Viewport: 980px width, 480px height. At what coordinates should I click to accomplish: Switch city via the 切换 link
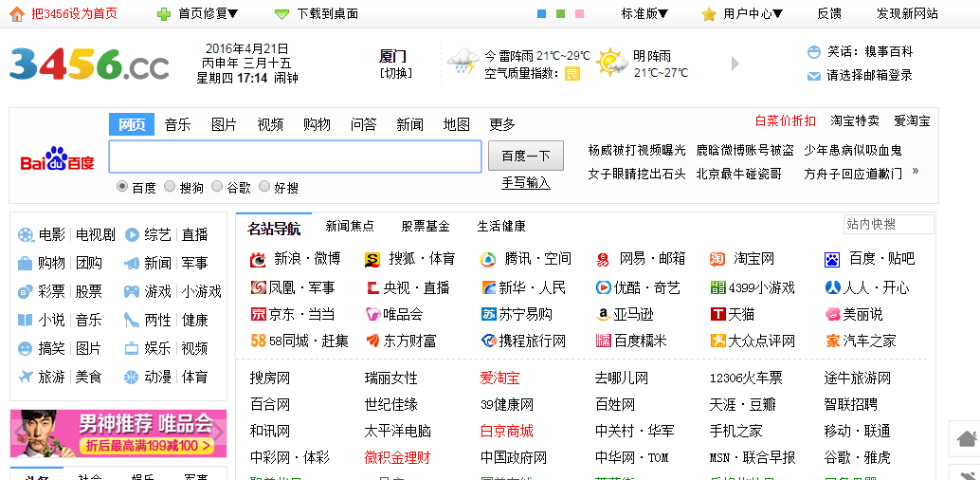click(x=395, y=73)
